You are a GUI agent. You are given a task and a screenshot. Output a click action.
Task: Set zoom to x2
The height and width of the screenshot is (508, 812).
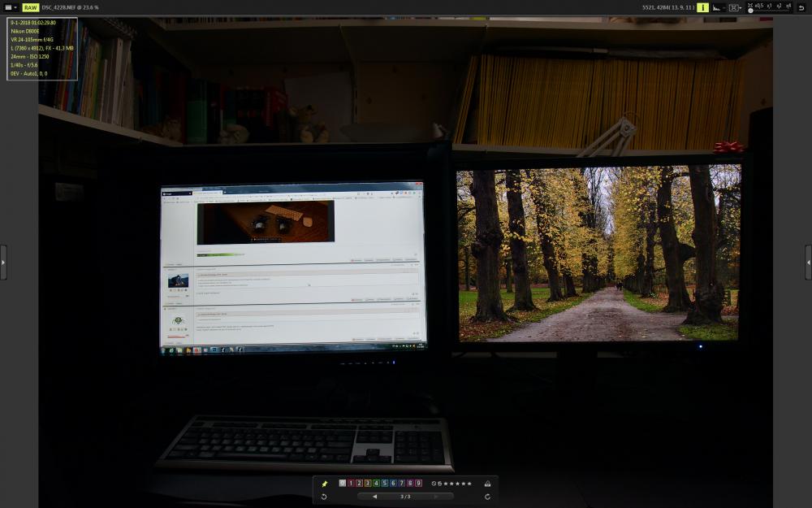[x=779, y=6]
